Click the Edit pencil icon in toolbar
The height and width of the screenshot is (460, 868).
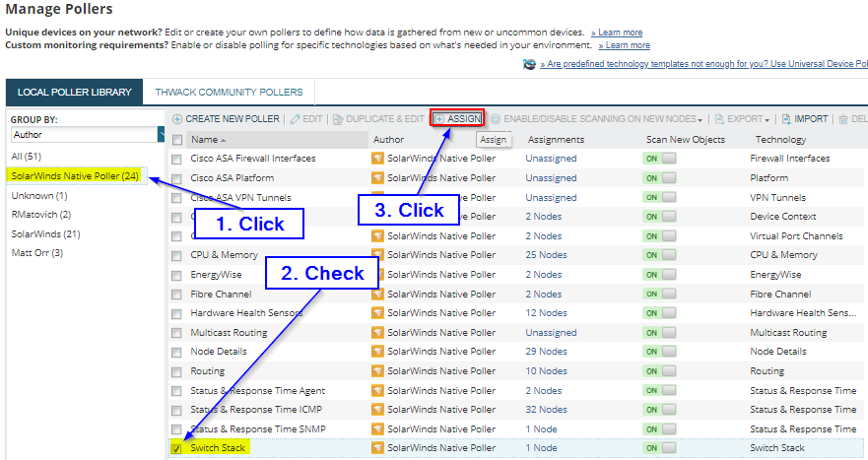coord(295,119)
